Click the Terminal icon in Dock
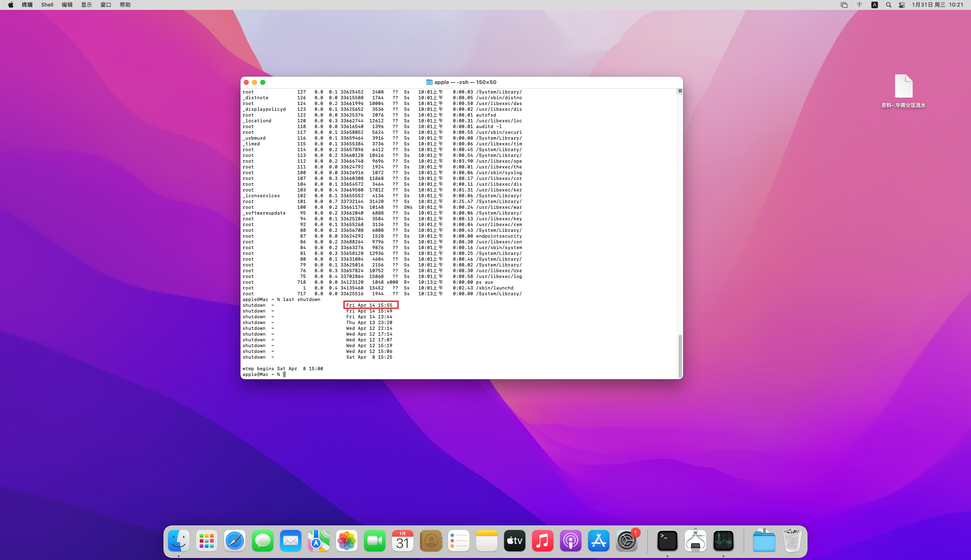This screenshot has width=971, height=560. click(668, 541)
